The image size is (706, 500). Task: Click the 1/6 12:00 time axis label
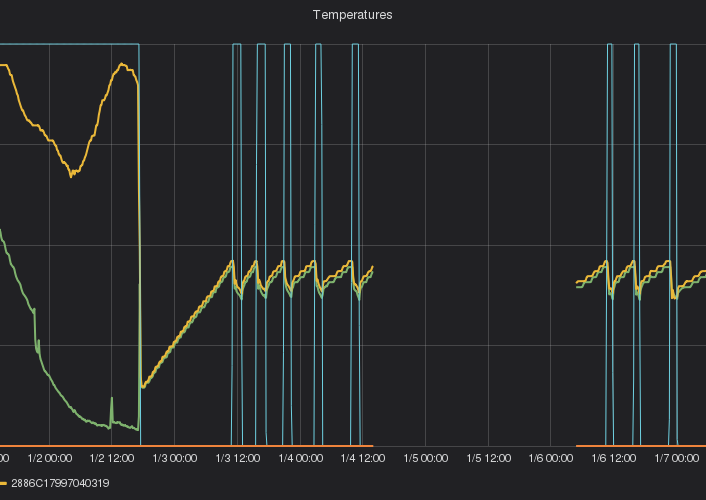click(614, 458)
